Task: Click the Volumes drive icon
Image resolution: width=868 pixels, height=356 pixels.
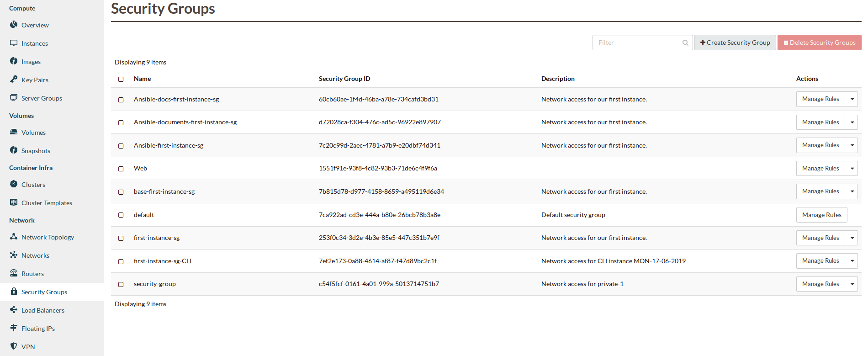Action: coord(14,132)
